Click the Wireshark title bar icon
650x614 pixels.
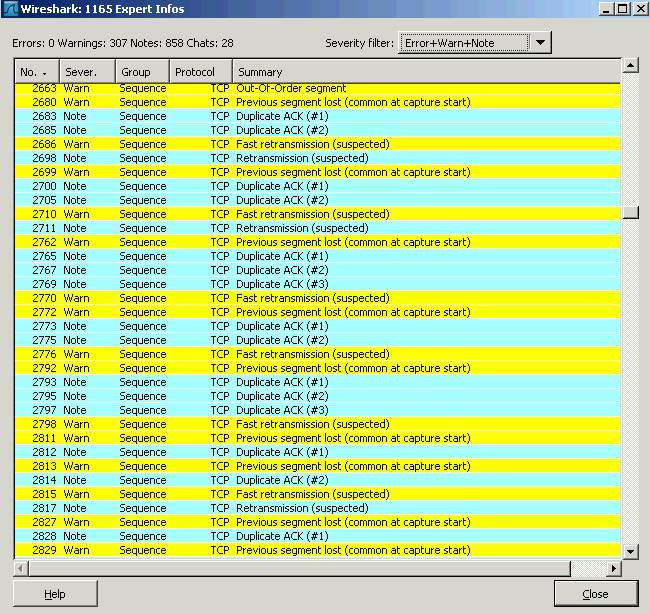10,9
